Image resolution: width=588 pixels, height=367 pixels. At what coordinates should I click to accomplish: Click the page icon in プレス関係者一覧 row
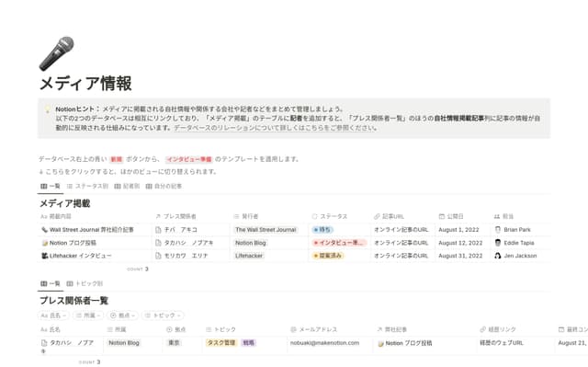point(44,343)
